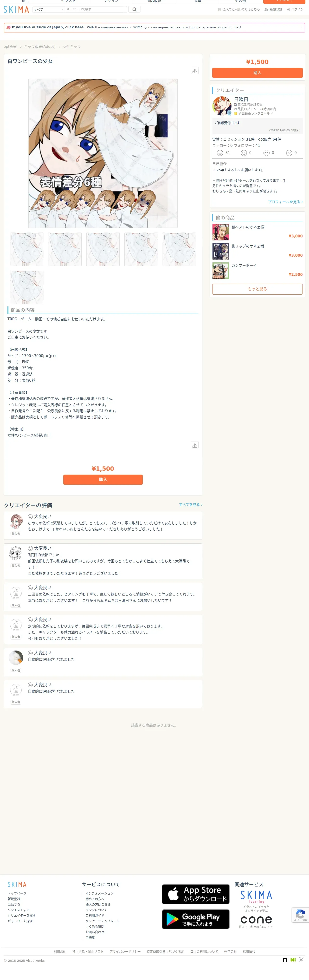Image resolution: width=309 pixels, height=980 pixels.
Task: Click keyword search input field
Action: (x=96, y=10)
